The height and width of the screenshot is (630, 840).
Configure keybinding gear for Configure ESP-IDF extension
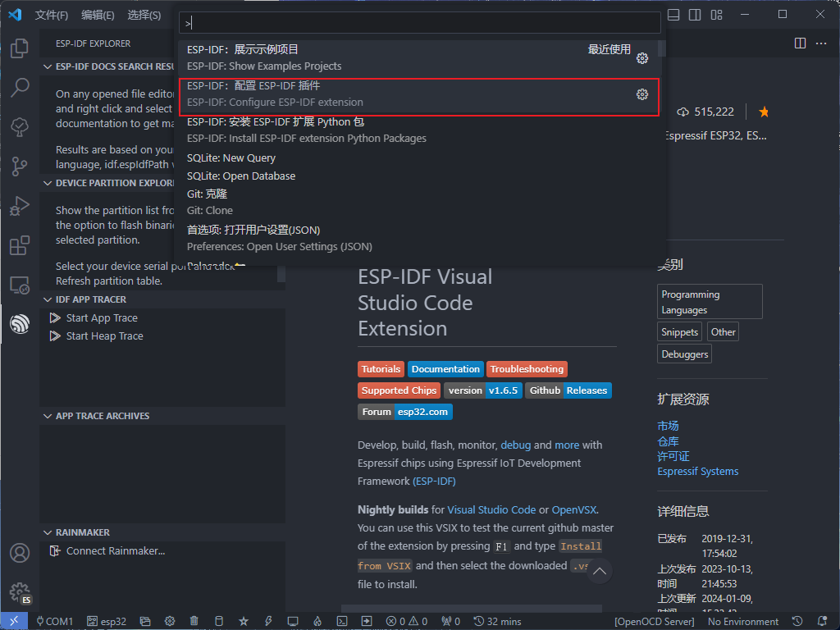click(x=642, y=94)
